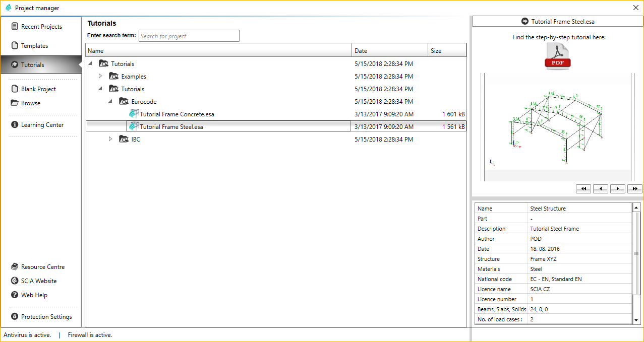Click the Tutorial Frame Concrete.esa file icon

(x=134, y=114)
